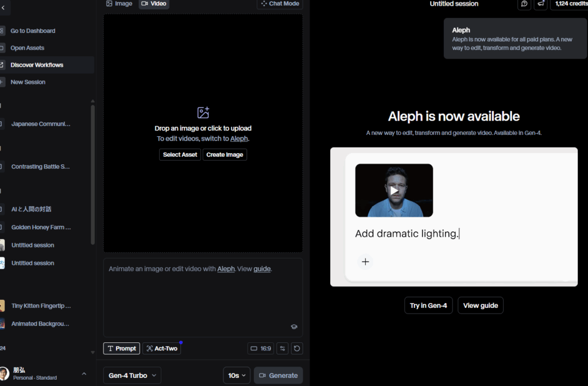Image resolution: width=588 pixels, height=386 pixels.
Task: Click the plus icon in the Aleph demo
Action: click(365, 262)
